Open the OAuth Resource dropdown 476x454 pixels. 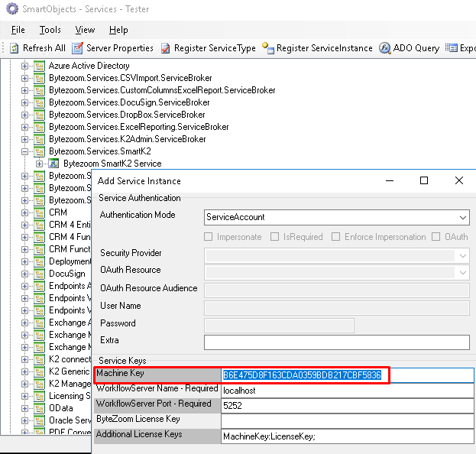click(x=337, y=273)
